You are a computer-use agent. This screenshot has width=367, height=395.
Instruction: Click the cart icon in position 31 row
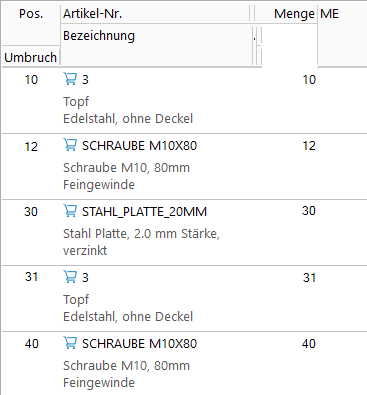(x=70, y=277)
